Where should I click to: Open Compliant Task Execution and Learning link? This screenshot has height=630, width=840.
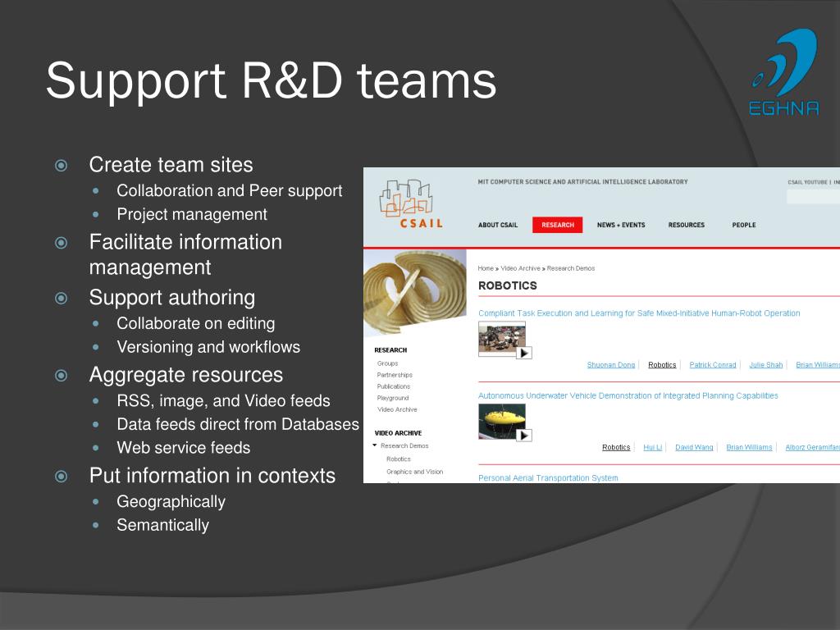[639, 313]
